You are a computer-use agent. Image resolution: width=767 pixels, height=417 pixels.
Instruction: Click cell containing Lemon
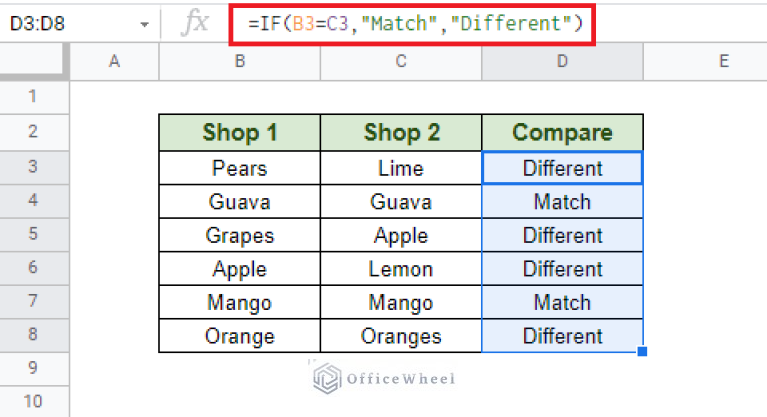click(x=401, y=269)
